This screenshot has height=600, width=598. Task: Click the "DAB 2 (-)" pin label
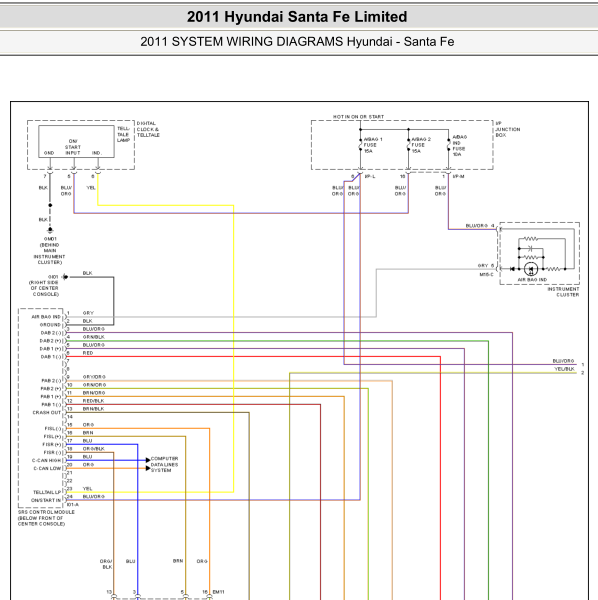(x=51, y=333)
